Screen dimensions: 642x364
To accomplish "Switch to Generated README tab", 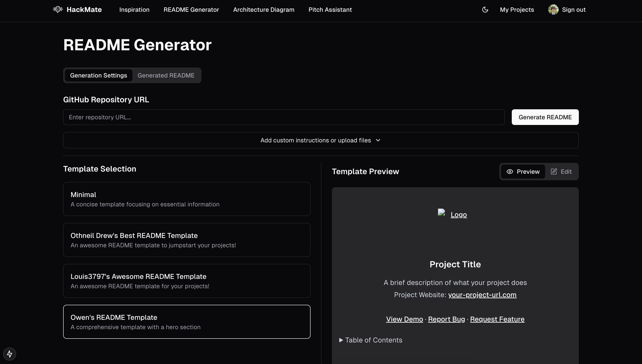I will [166, 75].
